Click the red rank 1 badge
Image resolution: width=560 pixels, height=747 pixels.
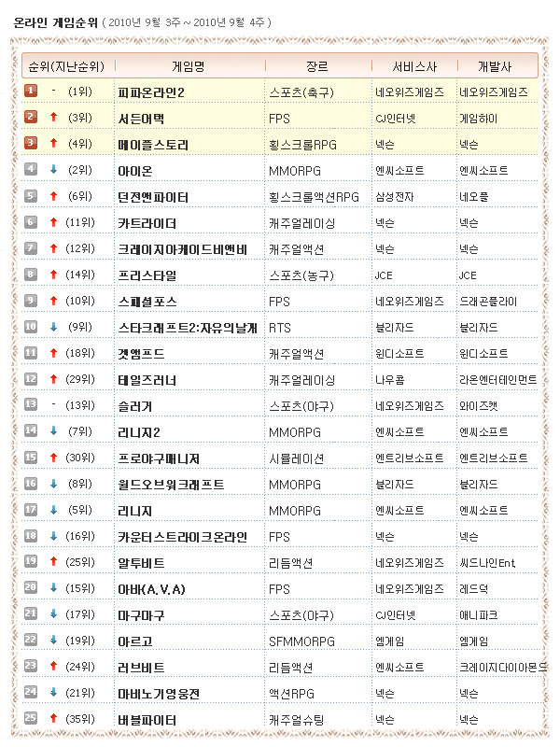[31, 91]
